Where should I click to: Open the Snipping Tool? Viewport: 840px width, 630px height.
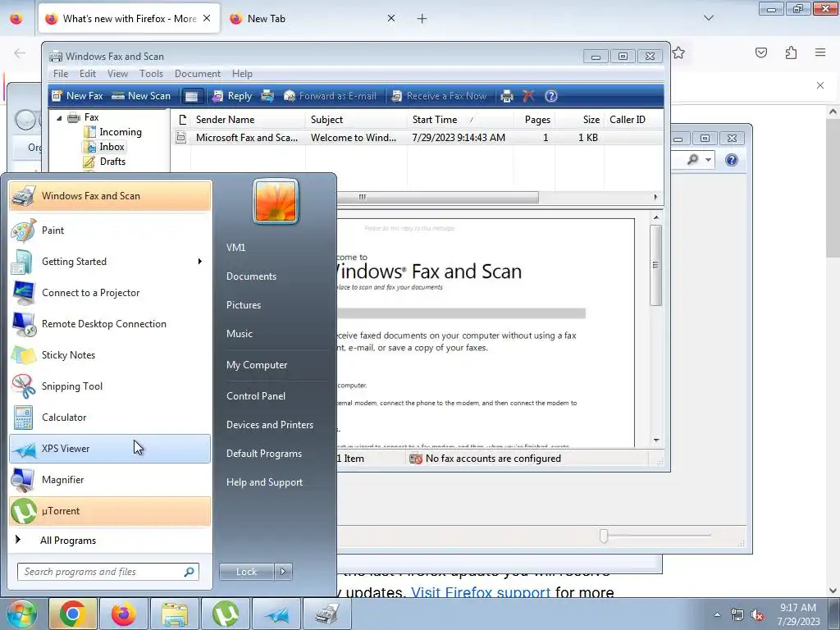(x=110, y=386)
